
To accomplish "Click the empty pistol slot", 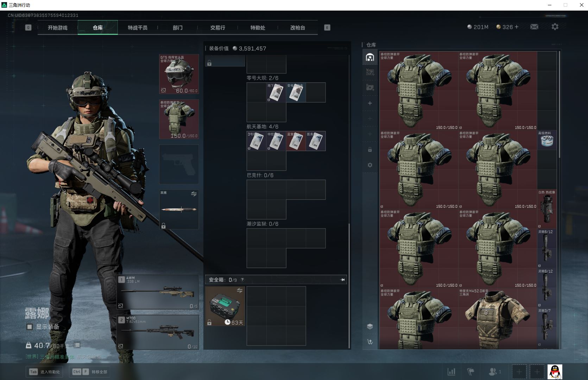I will pyautogui.click(x=179, y=164).
